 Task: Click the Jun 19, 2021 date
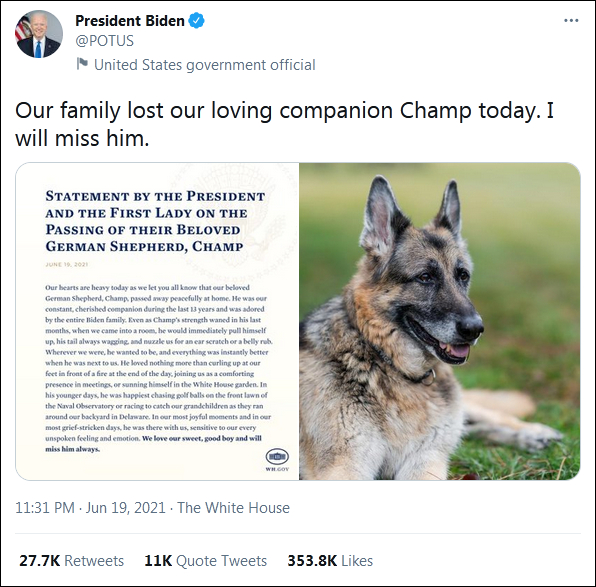(x=125, y=508)
